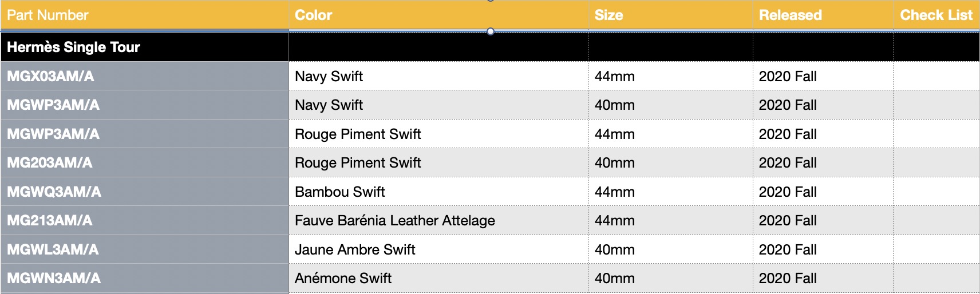Screen dimensions: 980x294
Task: Select the Hermès Single Tour section row
Action: [x=490, y=47]
